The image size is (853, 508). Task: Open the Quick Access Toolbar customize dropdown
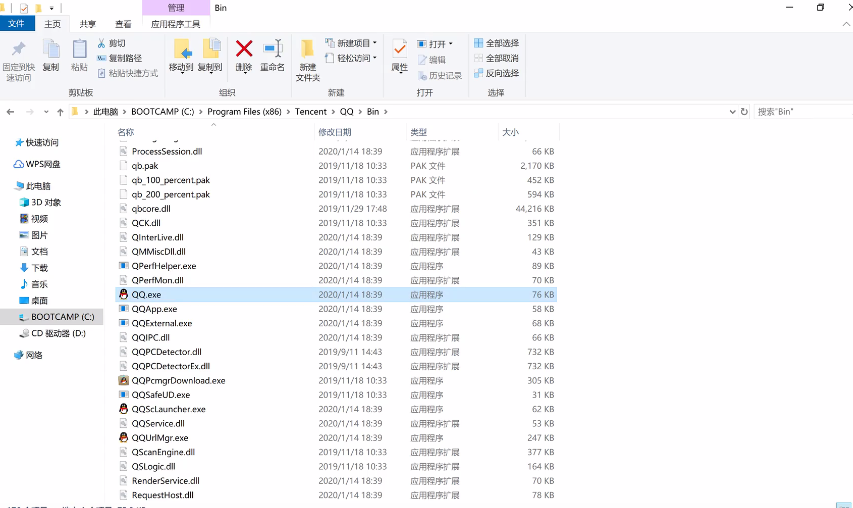click(x=52, y=8)
